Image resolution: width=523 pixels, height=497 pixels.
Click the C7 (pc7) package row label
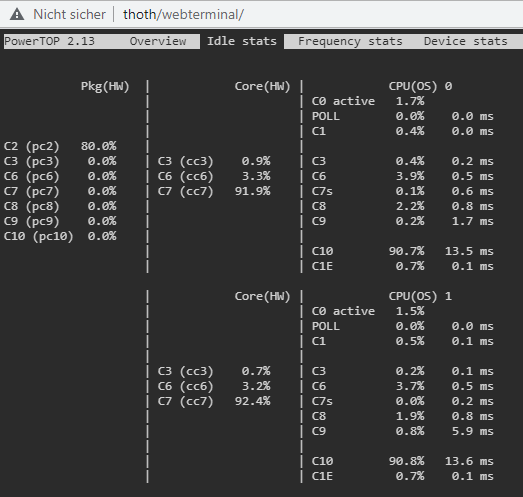point(32,191)
